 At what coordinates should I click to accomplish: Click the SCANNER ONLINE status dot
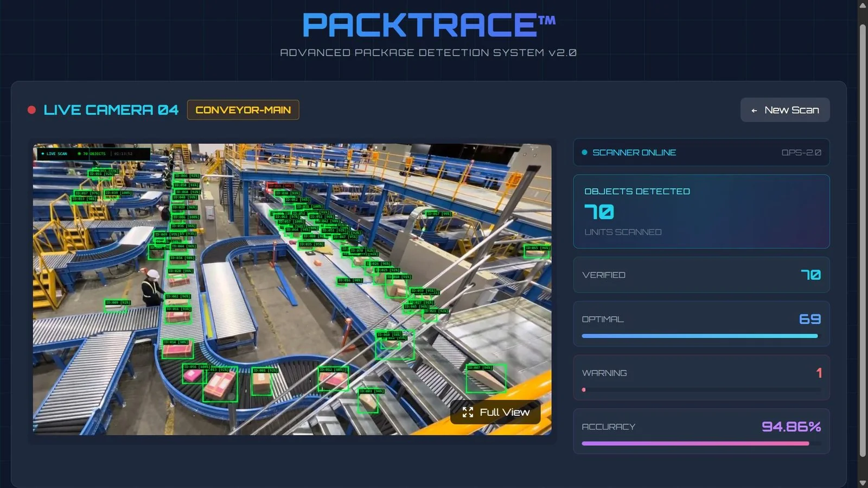coord(584,152)
